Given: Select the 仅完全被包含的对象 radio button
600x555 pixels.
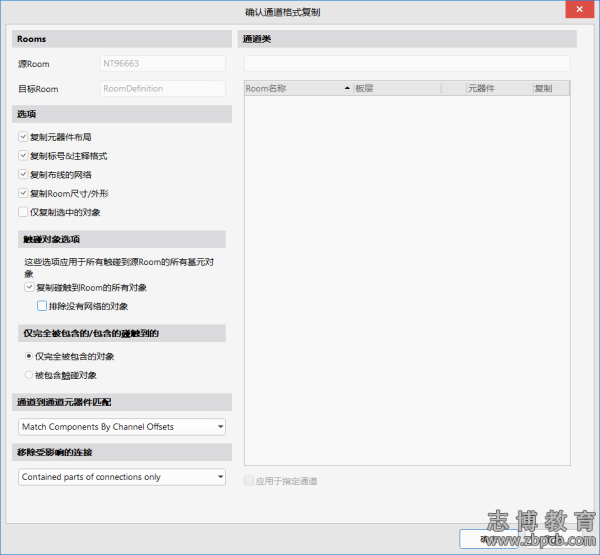Looking at the screenshot, I should coord(29,356).
